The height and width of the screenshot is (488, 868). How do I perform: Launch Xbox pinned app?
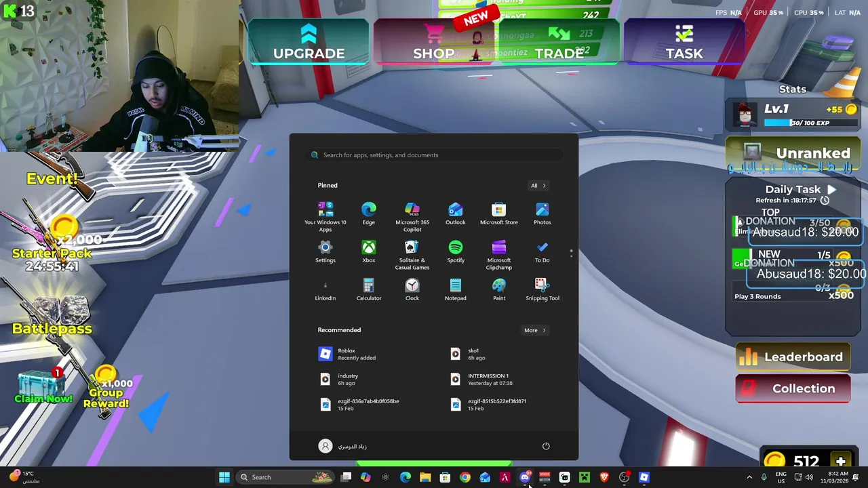pyautogui.click(x=369, y=251)
